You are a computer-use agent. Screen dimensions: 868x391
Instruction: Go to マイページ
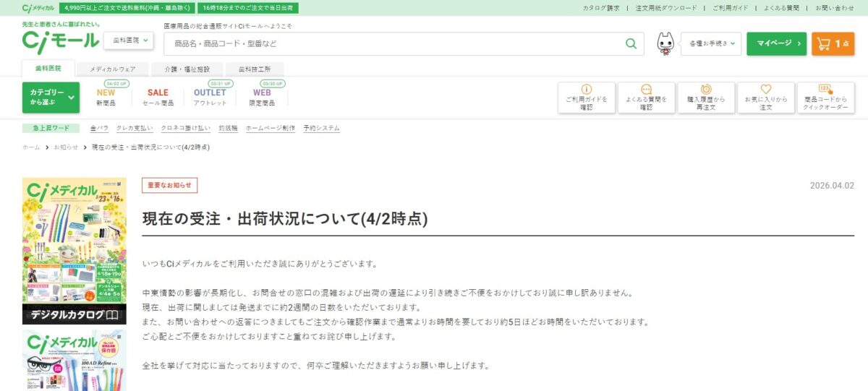(776, 44)
